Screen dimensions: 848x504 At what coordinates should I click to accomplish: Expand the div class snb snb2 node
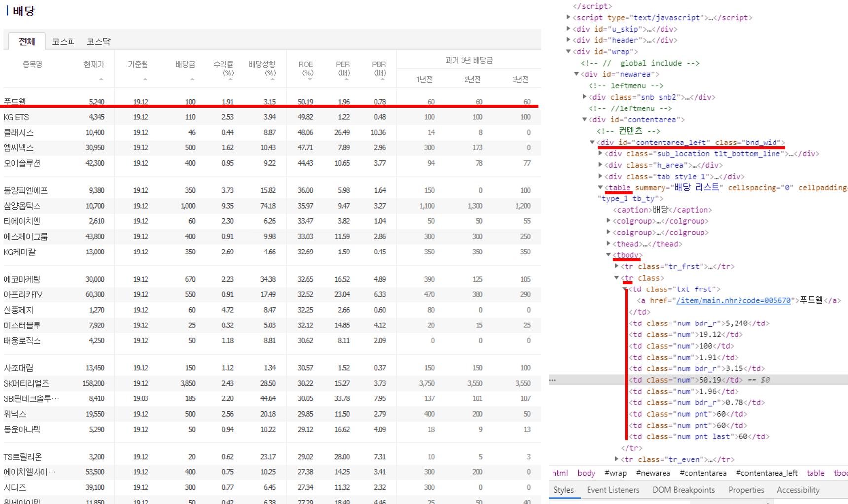point(584,97)
